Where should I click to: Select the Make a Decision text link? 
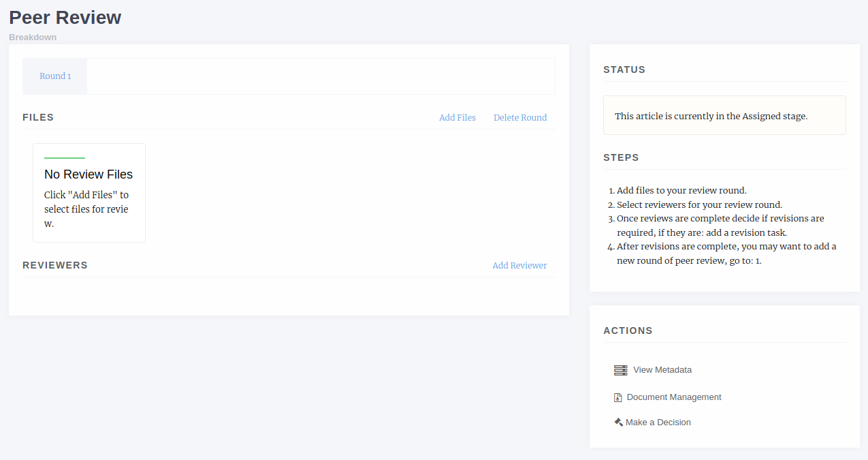pos(658,423)
